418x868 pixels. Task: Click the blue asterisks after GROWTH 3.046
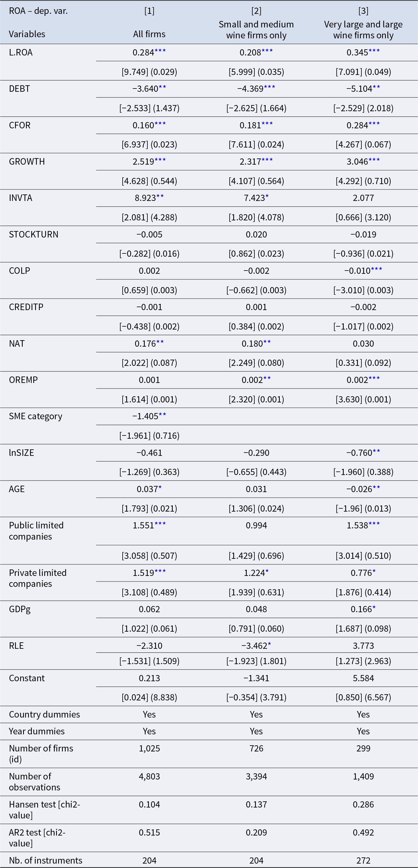tap(374, 161)
